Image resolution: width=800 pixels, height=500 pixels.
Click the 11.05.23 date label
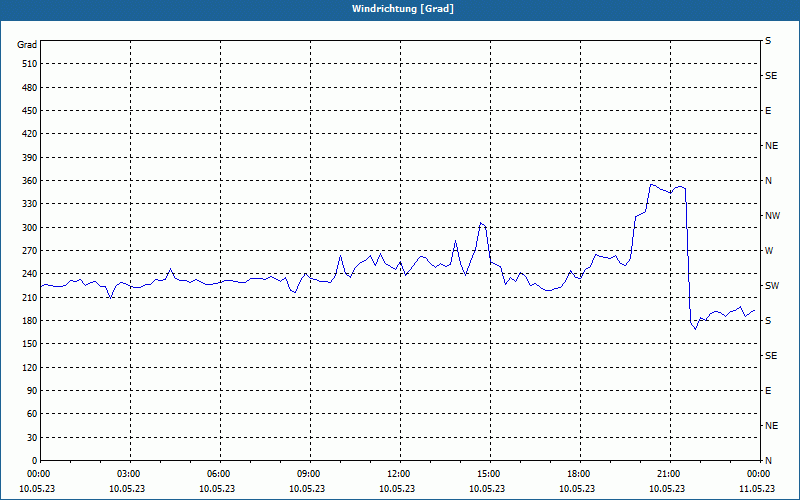[x=757, y=489]
